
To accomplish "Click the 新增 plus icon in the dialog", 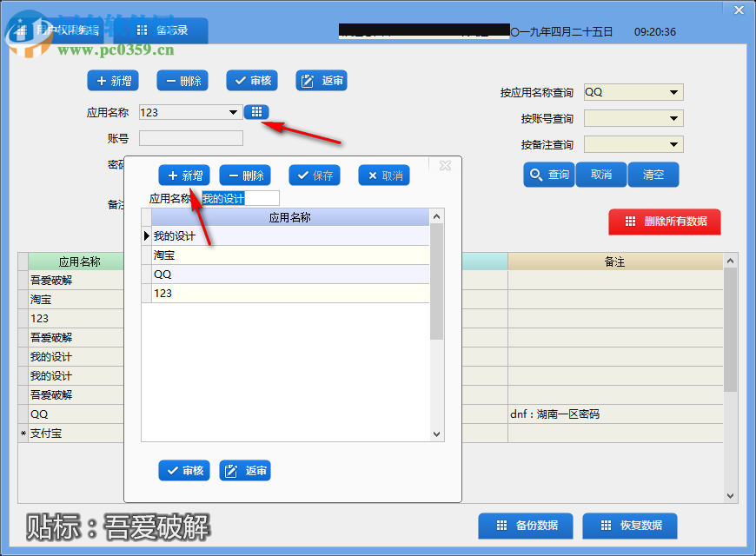I will coord(184,175).
